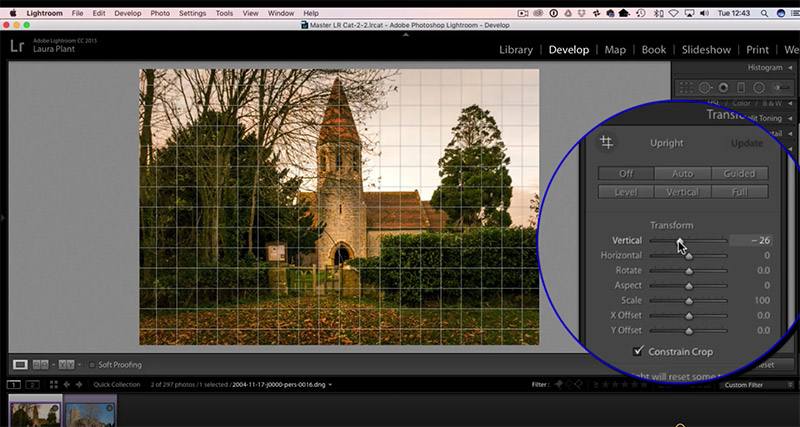The height and width of the screenshot is (427, 800).
Task: Switch to Loupe view mode icon
Action: point(20,365)
